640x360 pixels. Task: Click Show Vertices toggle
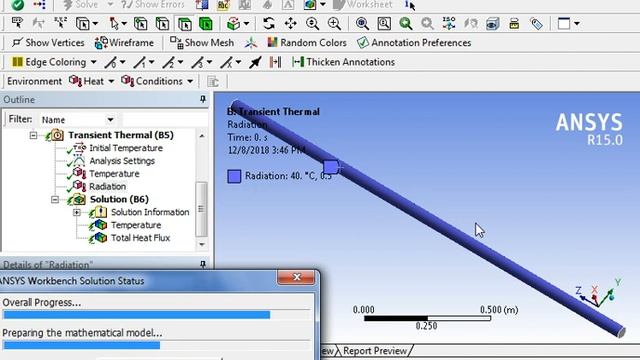tap(48, 42)
